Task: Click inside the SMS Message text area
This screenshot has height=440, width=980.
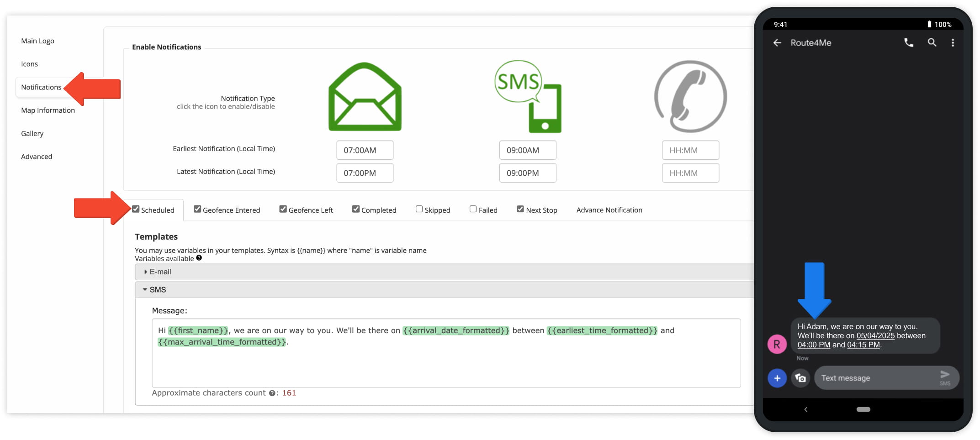Action: [x=446, y=353]
